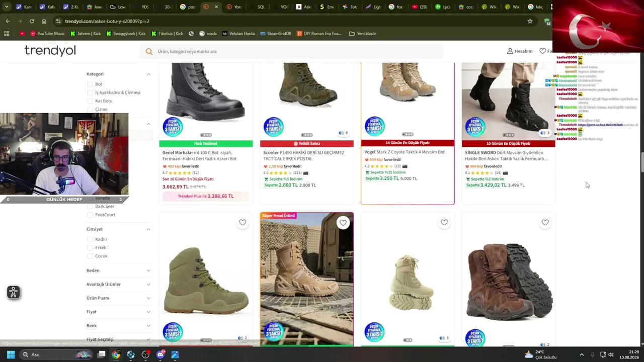This screenshot has width=644, height=362.
Task: Open the Swaggybark | Kick bookmark
Action: 126,34
